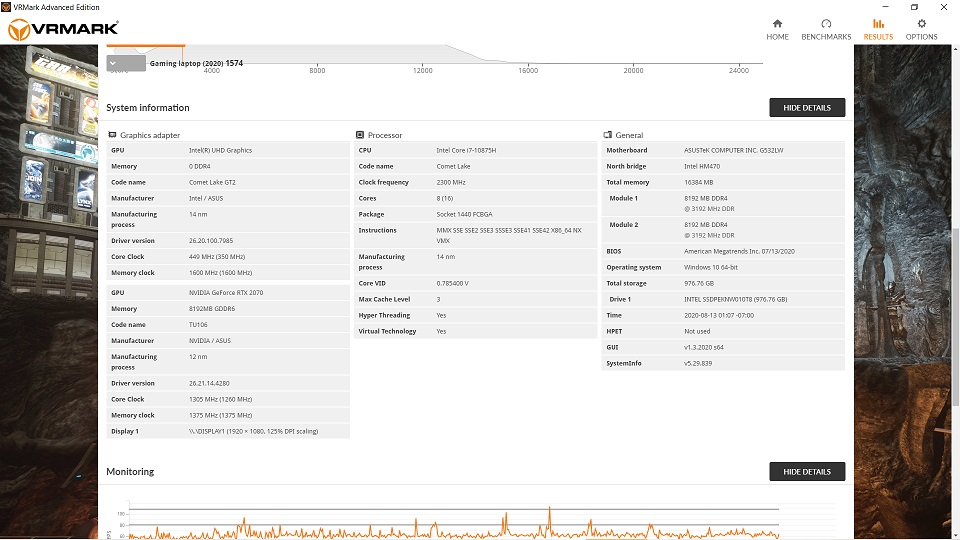
Task: Select the Module 2 label
Action: pyautogui.click(x=623, y=225)
